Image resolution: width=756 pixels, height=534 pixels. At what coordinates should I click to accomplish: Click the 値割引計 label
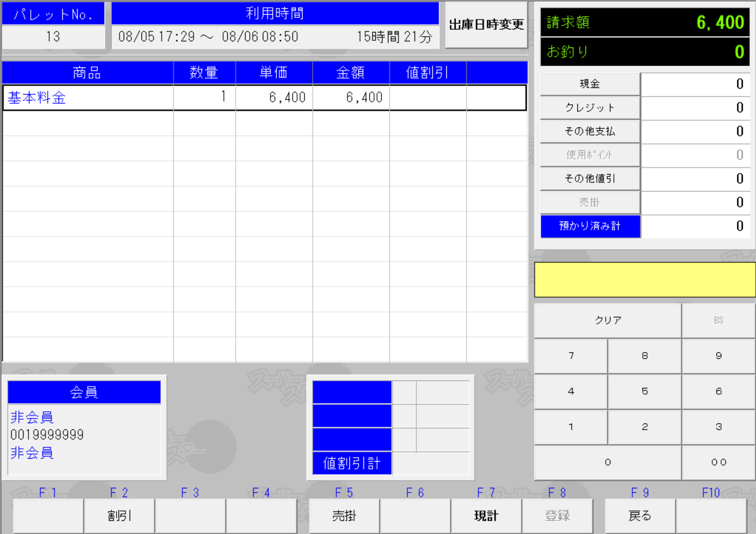[352, 464]
